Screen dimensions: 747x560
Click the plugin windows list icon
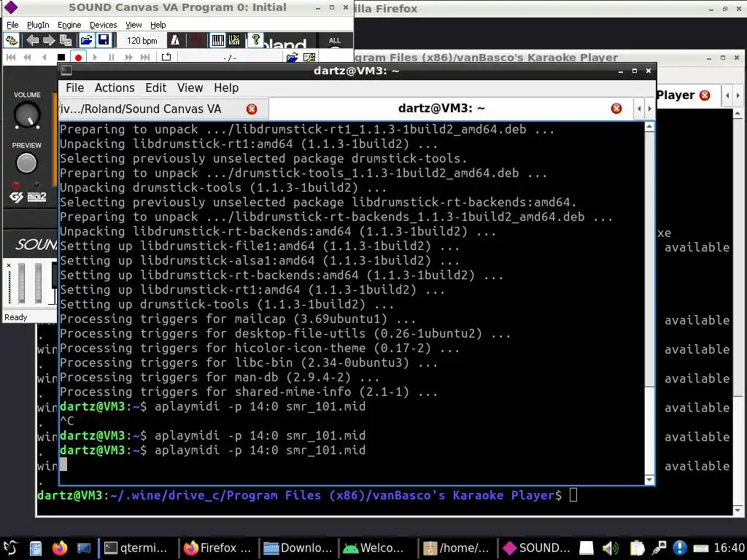[65, 41]
